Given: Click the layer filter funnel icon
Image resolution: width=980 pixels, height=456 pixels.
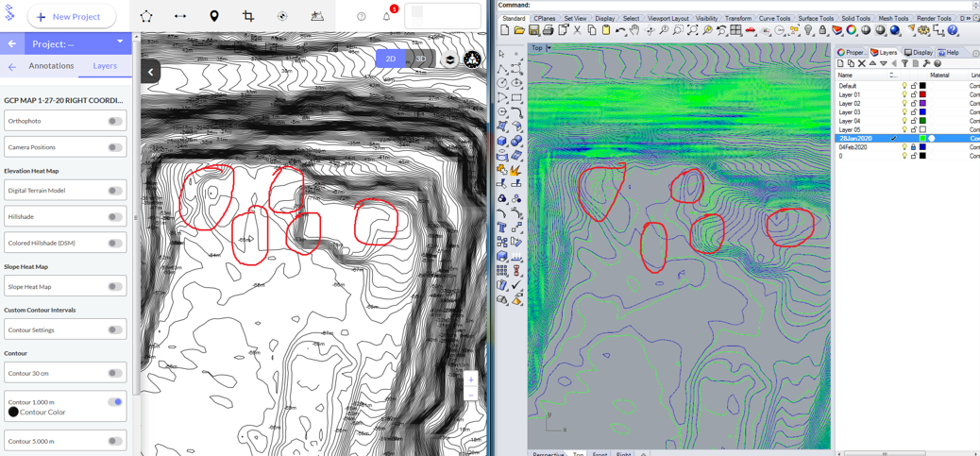Looking at the screenshot, I should (904, 63).
